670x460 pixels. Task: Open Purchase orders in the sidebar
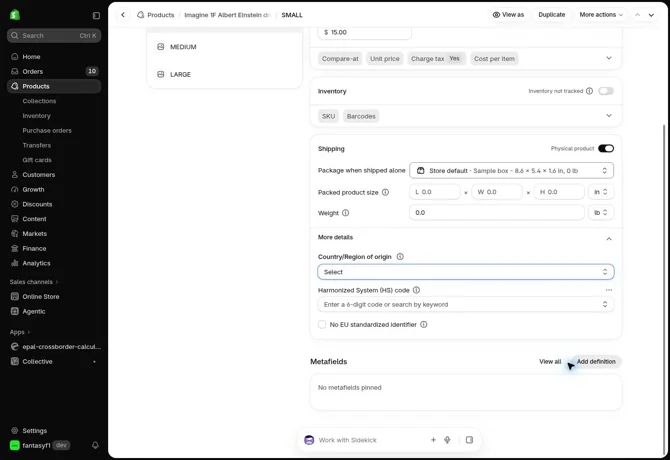(x=47, y=131)
